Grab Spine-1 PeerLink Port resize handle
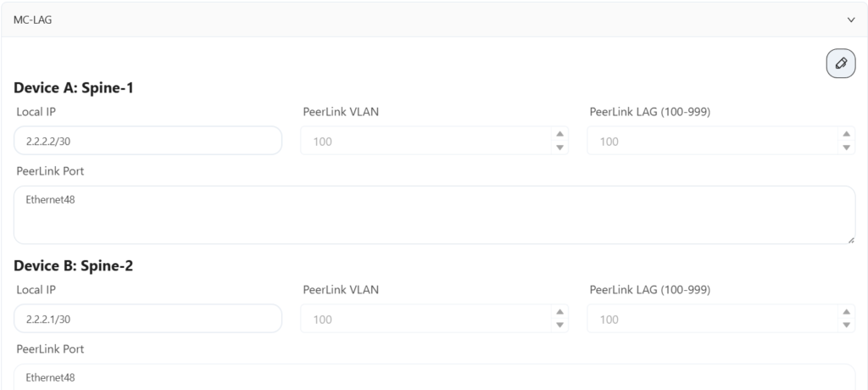Screen dimensions: 868x390 point(851,240)
